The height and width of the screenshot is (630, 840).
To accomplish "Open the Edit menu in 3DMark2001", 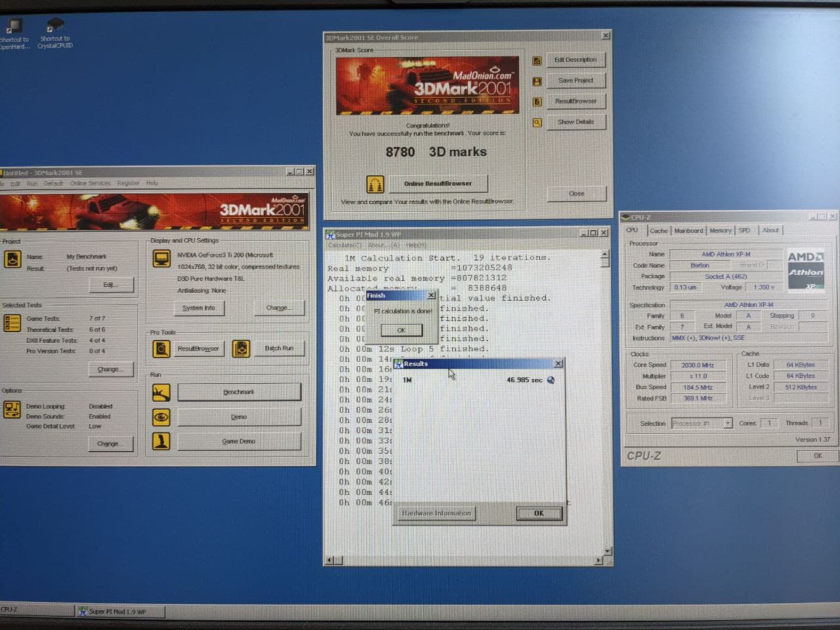I will (x=16, y=184).
